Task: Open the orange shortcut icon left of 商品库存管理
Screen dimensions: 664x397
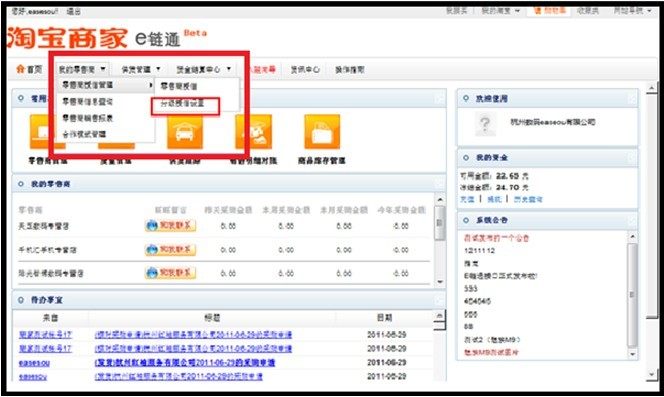Action: click(253, 131)
